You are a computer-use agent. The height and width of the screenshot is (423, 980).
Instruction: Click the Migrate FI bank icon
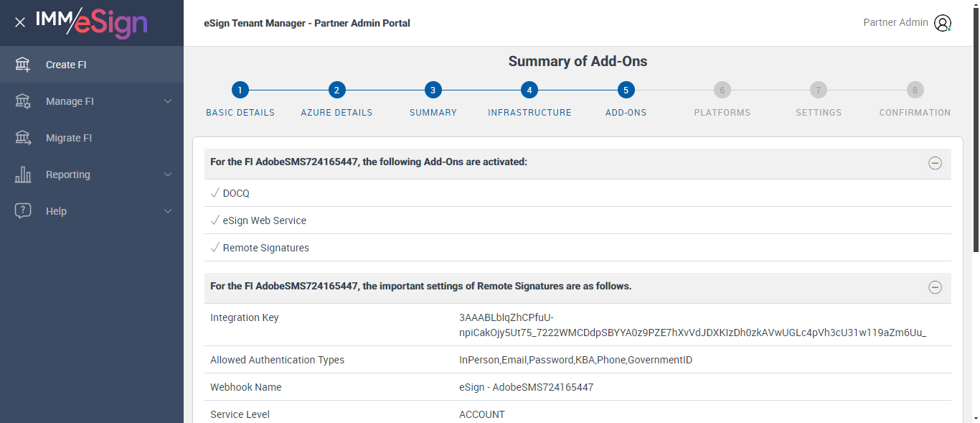23,138
